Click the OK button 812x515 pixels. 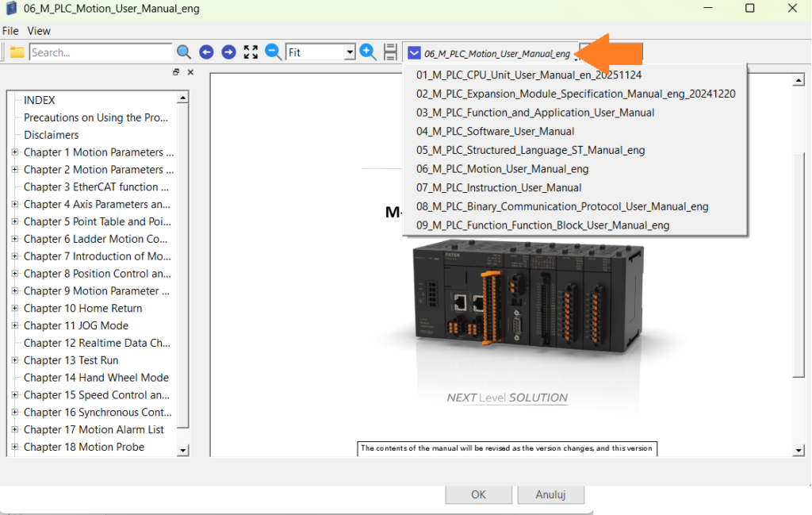(478, 495)
